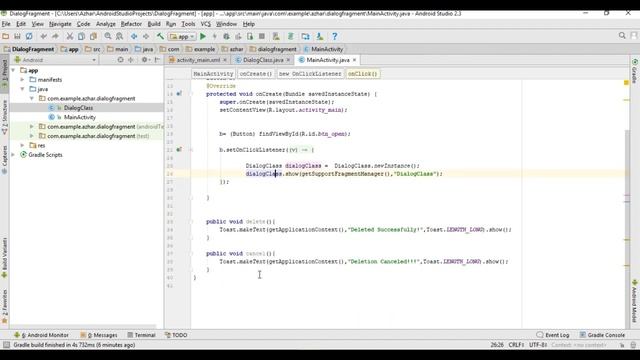Switch to the activity_main.xml editor tab
This screenshot has height=360, width=640.
click(198, 60)
